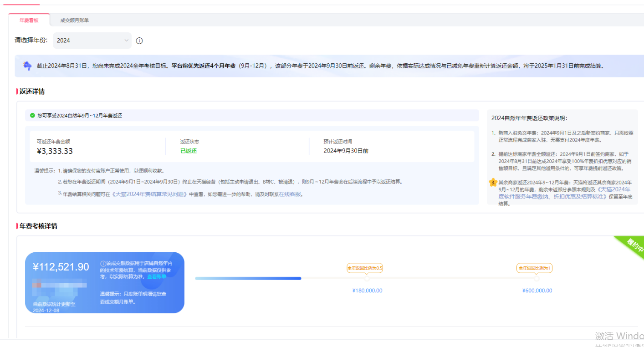
Task: Click the 已返还 refund status text
Action: click(189, 151)
